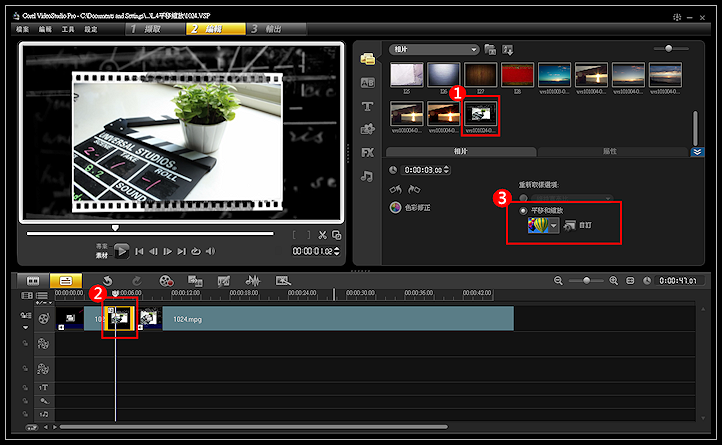The width and height of the screenshot is (722, 445).
Task: Open the record/capture option icon
Action: pos(166,281)
